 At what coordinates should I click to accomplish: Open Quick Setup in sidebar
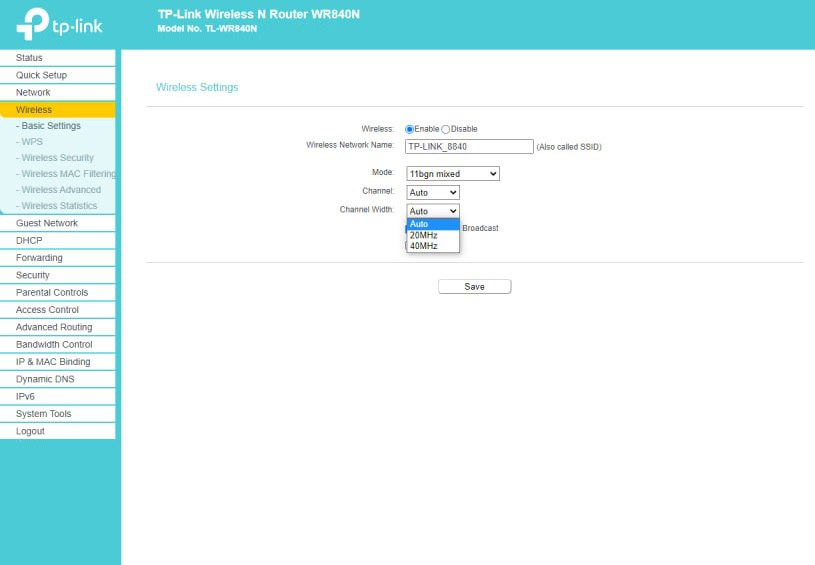click(58, 75)
